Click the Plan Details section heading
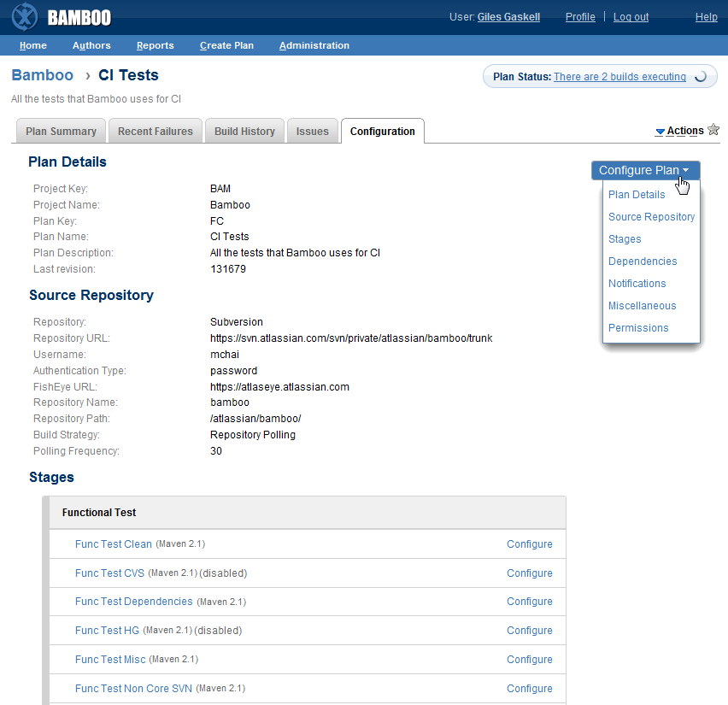Image resolution: width=728 pixels, height=705 pixels. click(68, 162)
